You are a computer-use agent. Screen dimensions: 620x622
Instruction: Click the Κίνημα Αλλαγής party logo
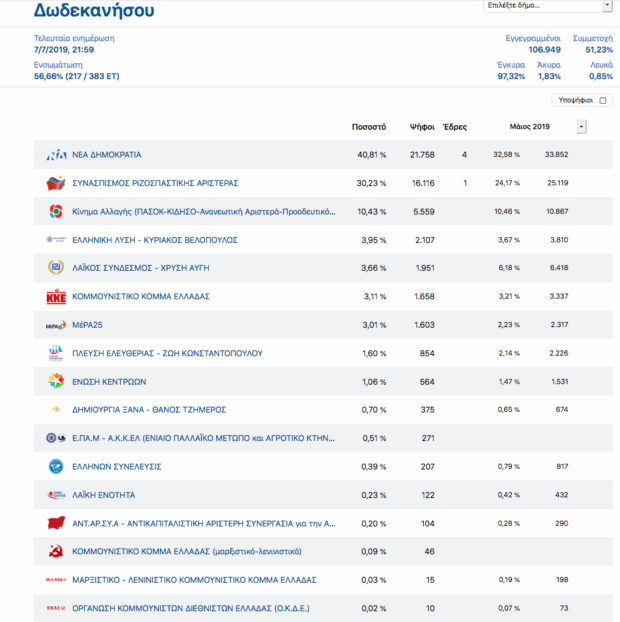point(56,212)
